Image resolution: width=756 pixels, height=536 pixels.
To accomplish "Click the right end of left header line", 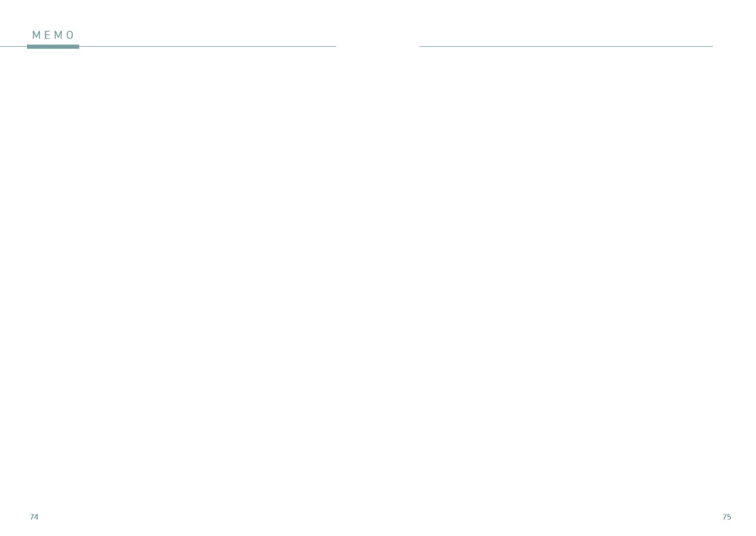I will coord(334,46).
